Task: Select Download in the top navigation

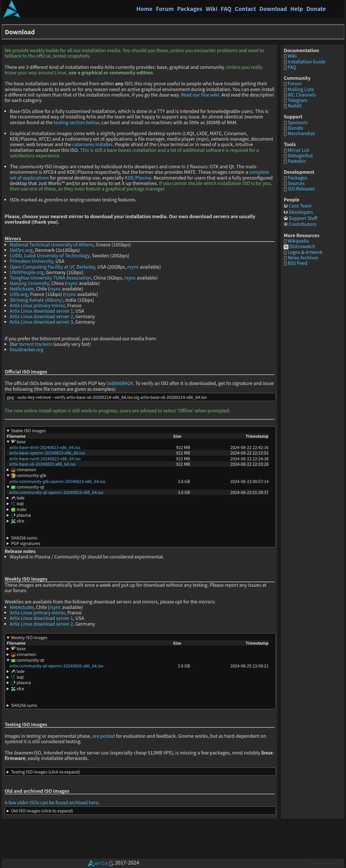Action: tap(273, 9)
